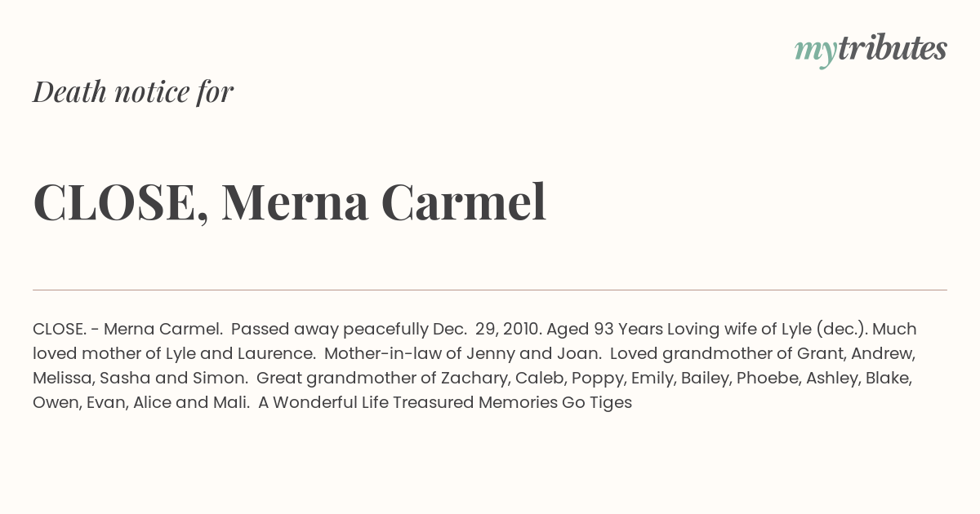The image size is (980, 514).
Task: Click the date "29, 2010" in the notice
Action: 506,330
